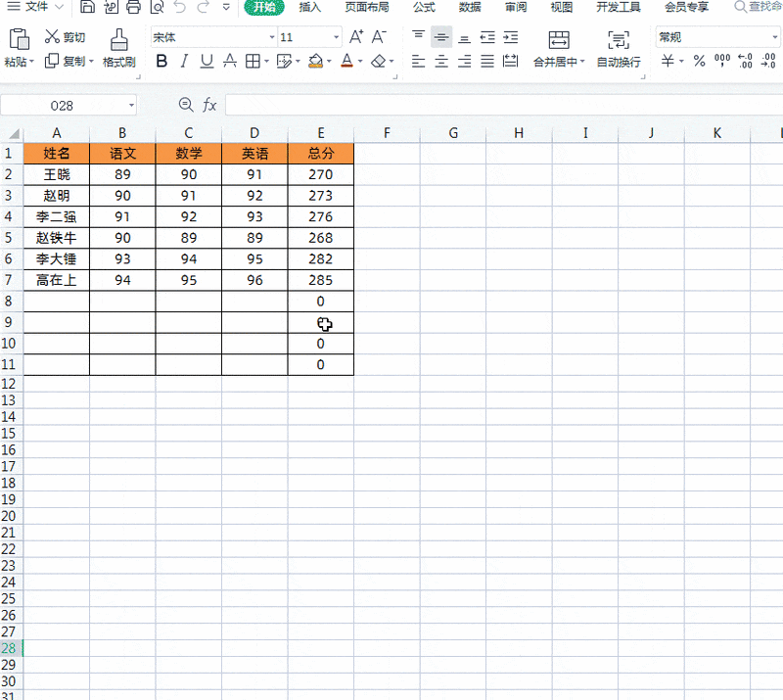Align text right
The image size is (783, 700).
pos(464,61)
